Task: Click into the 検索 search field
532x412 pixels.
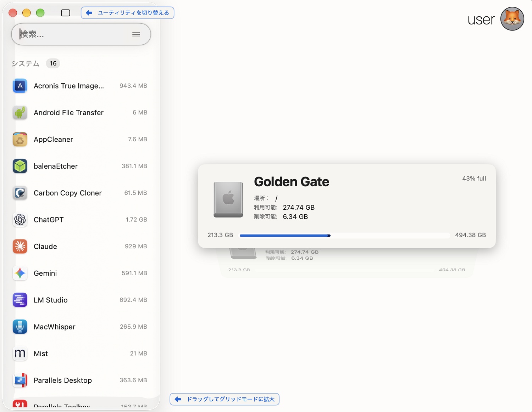Action: click(x=81, y=34)
